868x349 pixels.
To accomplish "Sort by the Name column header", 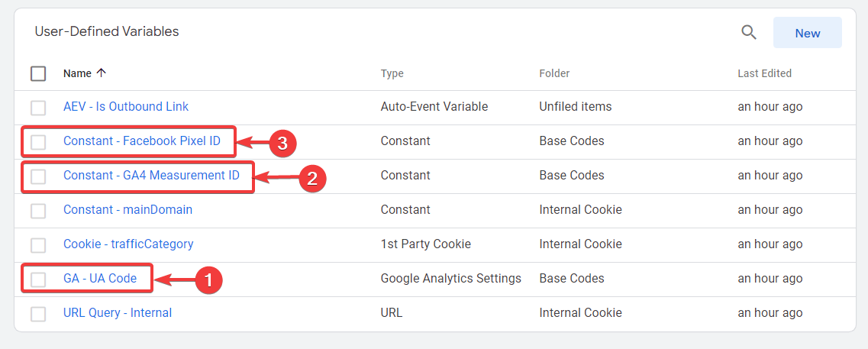I will click(x=77, y=73).
